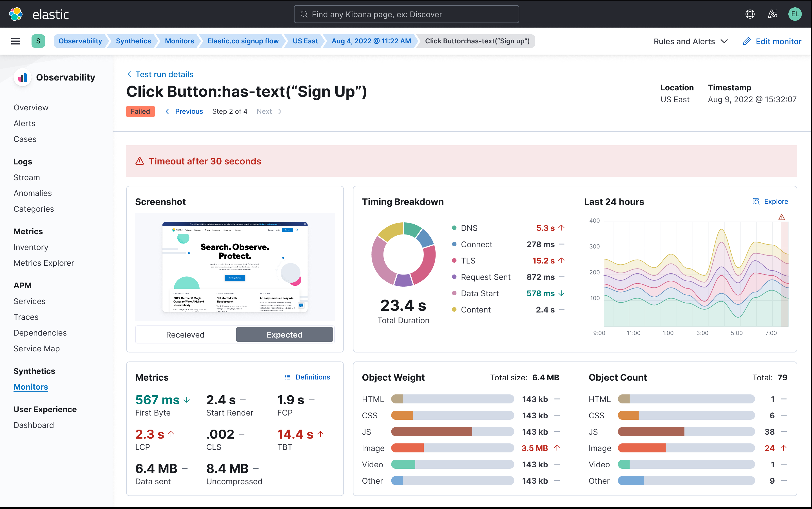Expand the Rules and Alerts dropdown

tap(690, 41)
